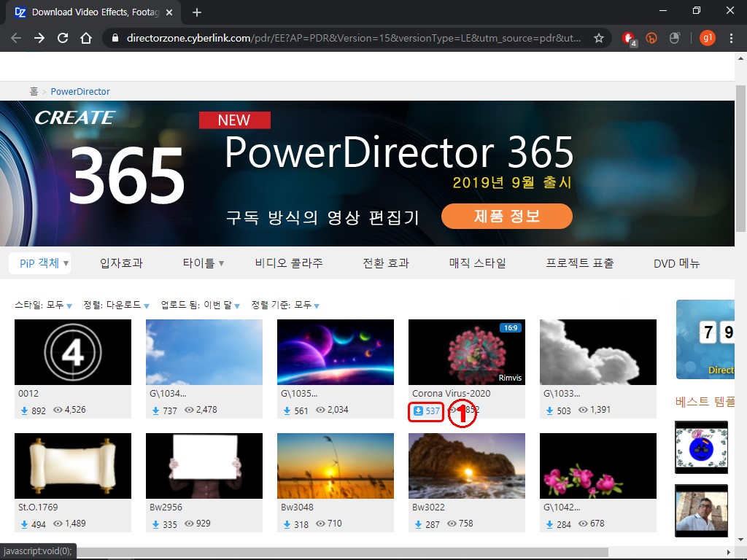Click the browser forward arrow
Viewport: 747px width, 560px height.
point(39,38)
